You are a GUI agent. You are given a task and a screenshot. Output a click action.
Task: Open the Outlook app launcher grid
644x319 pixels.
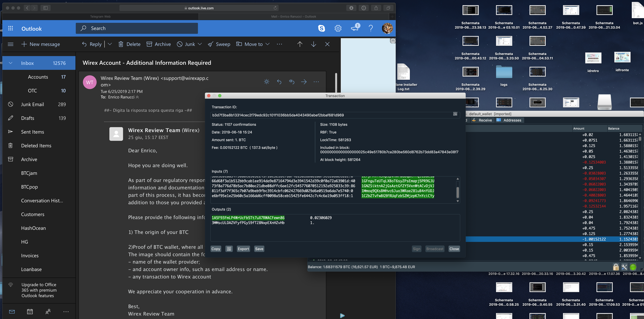(10, 28)
